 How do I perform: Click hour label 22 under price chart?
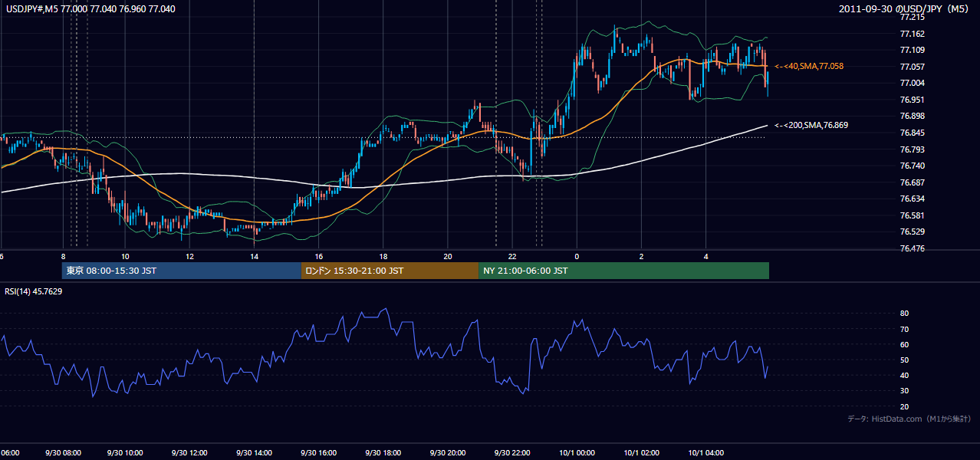coord(512,257)
